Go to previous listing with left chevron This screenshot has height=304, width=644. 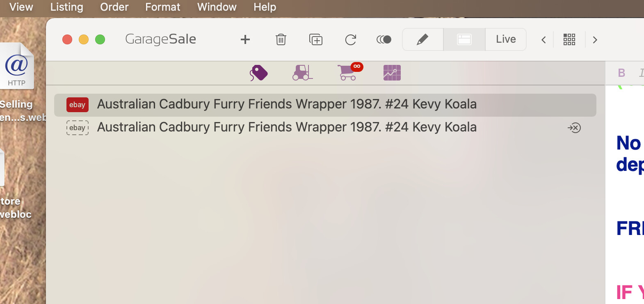[x=544, y=40]
